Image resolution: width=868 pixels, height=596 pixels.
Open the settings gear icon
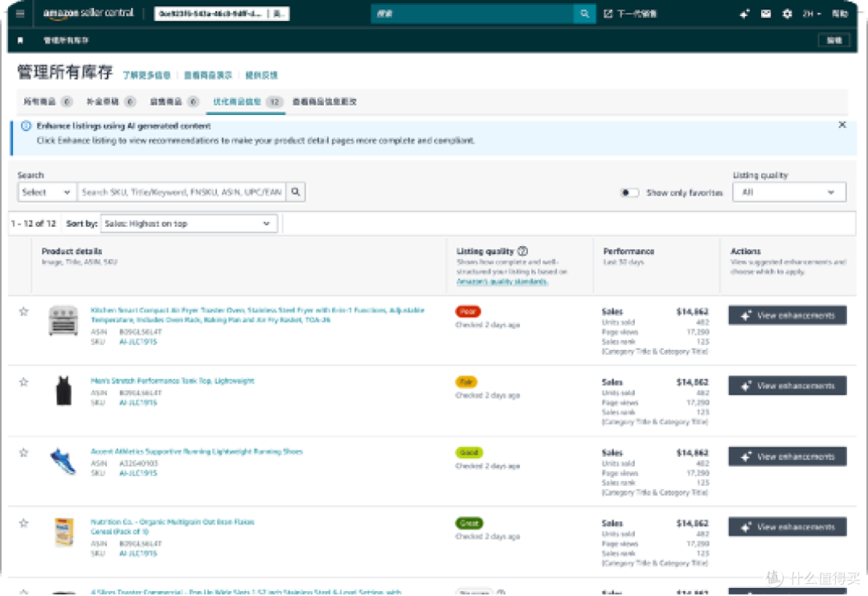click(787, 14)
